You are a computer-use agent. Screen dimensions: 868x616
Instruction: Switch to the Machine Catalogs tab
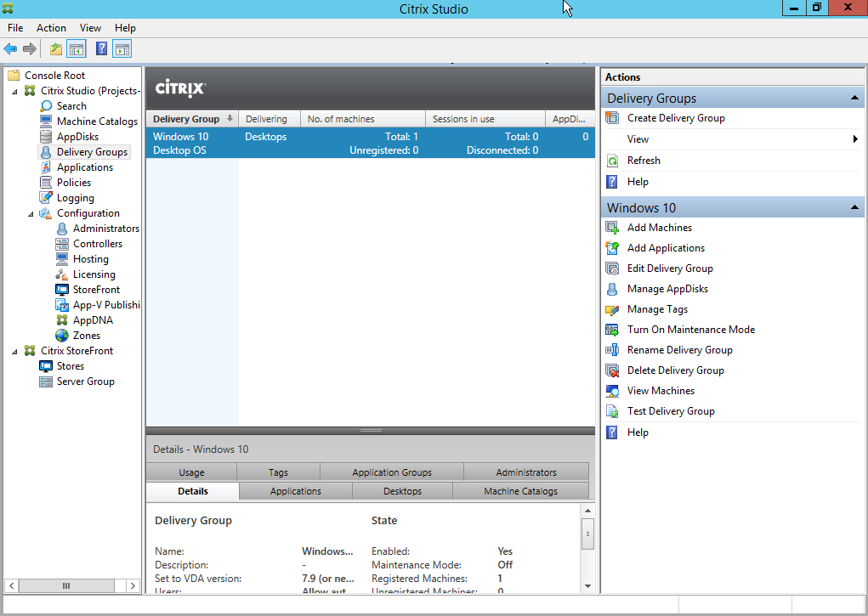pyautogui.click(x=520, y=491)
